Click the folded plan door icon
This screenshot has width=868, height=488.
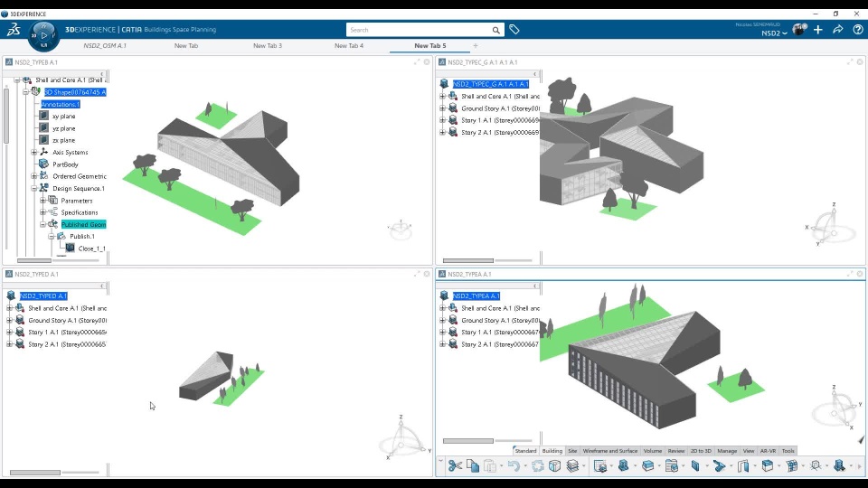pos(743,466)
